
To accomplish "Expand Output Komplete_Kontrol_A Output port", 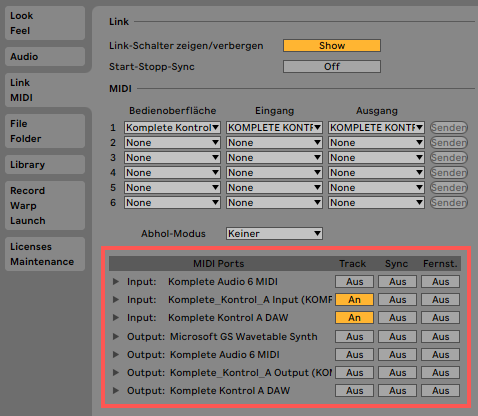I will click(116, 373).
